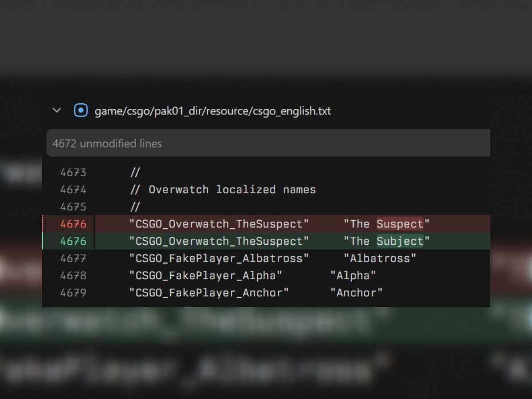532x399 pixels.
Task: Click the "Alpha" value
Action: pos(353,276)
